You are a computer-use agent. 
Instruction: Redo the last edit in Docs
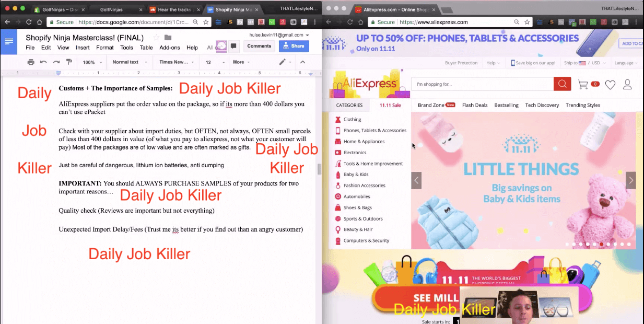pos(56,62)
